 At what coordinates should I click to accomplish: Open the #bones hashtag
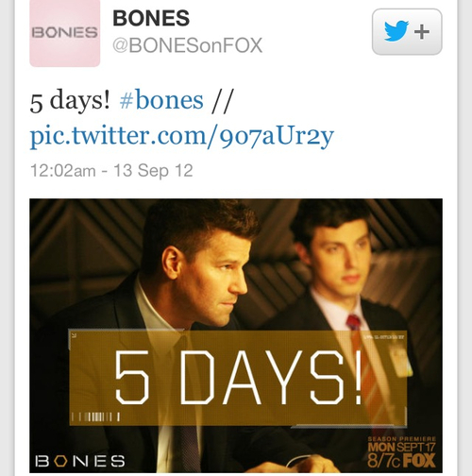(161, 101)
